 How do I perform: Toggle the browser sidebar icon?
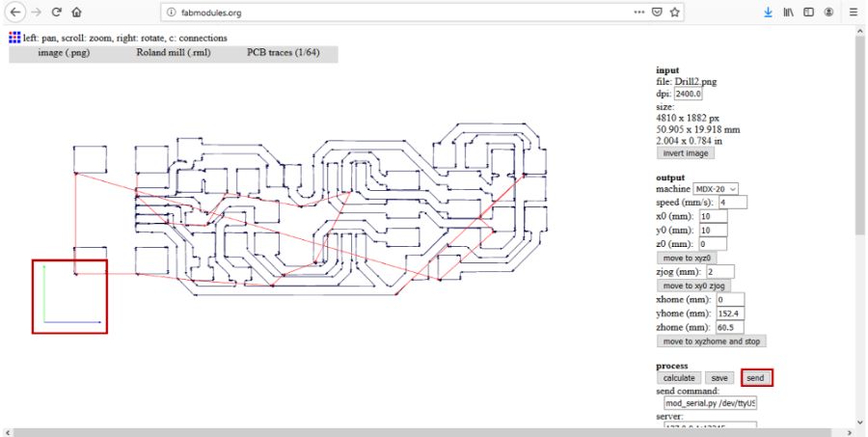[809, 13]
